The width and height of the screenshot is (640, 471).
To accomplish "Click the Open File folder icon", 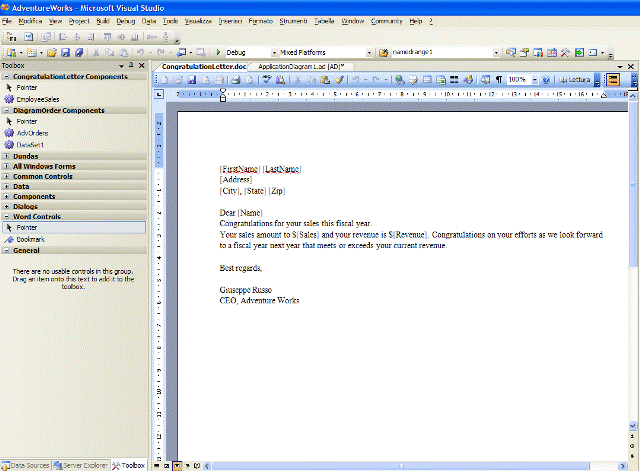I will tap(51, 52).
